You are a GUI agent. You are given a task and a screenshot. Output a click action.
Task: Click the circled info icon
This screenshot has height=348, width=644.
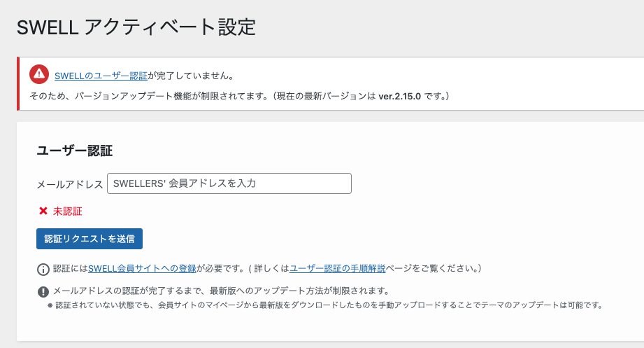[43, 269]
